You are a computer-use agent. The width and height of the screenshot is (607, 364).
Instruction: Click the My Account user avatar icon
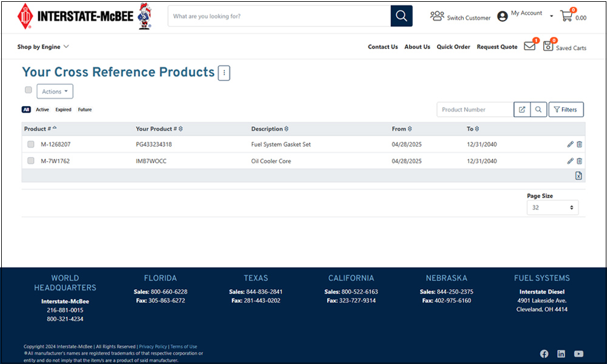click(x=503, y=16)
